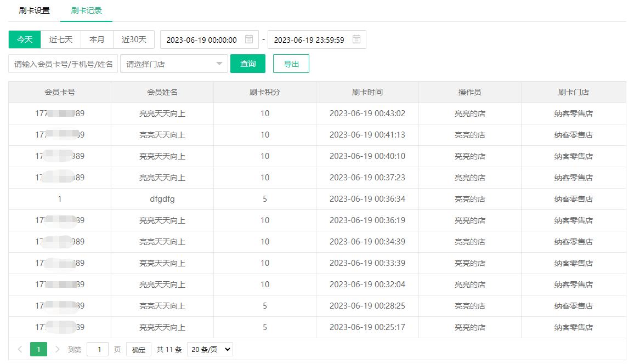Viewport: 634px width, 364px height.
Task: Click the 到第 page number input
Action: (98, 349)
